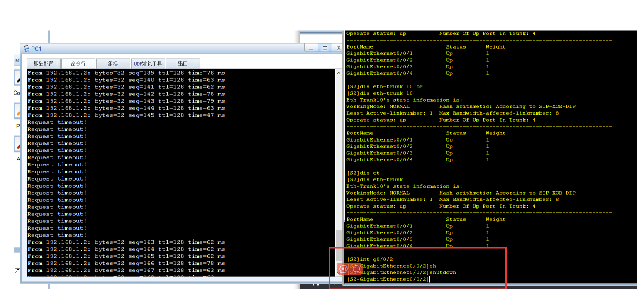Click the ping reply line seq=141
Screen dimensions: 644x293
[126, 87]
